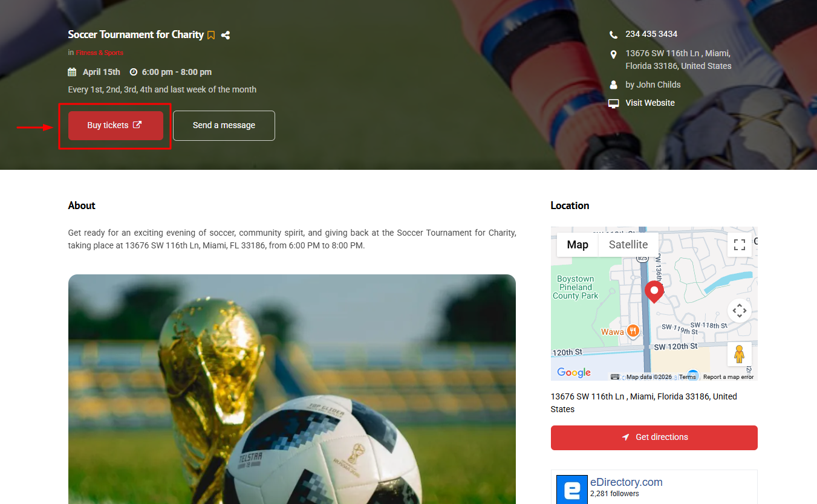Click the red map marker pin
Image resolution: width=817 pixels, height=504 pixels.
tap(654, 292)
